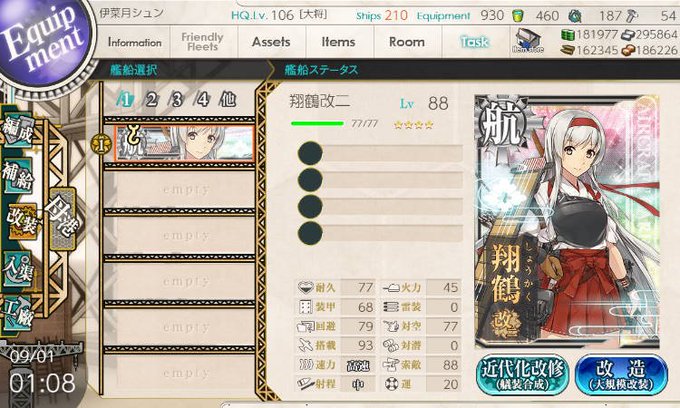680x408 pixels.
Task: Open the item shop icon
Action: [527, 41]
